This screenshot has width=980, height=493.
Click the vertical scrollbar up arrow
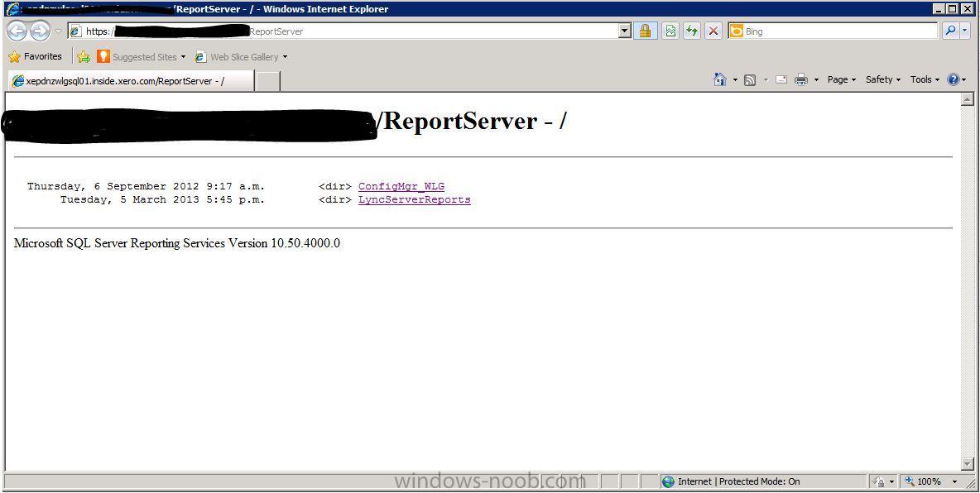967,98
